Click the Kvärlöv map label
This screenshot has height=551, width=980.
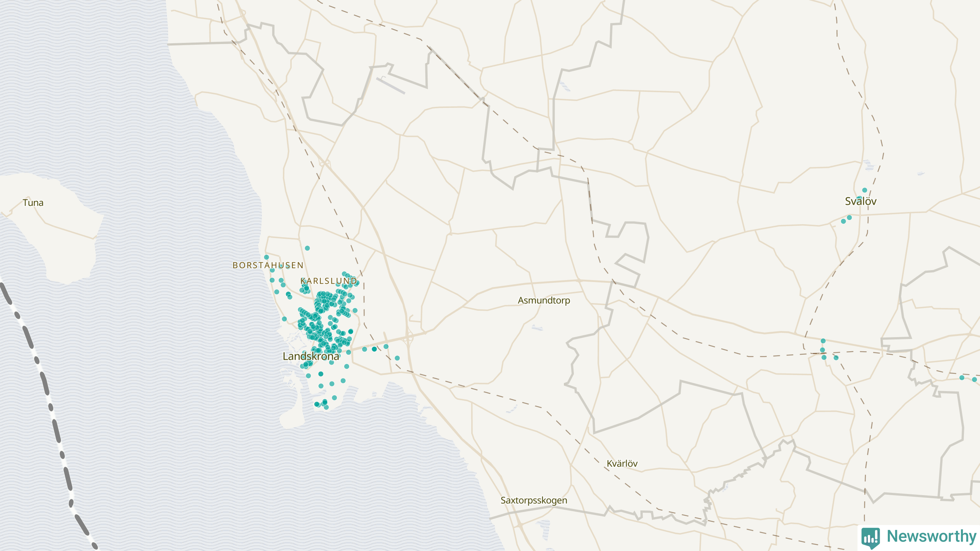pos(622,463)
